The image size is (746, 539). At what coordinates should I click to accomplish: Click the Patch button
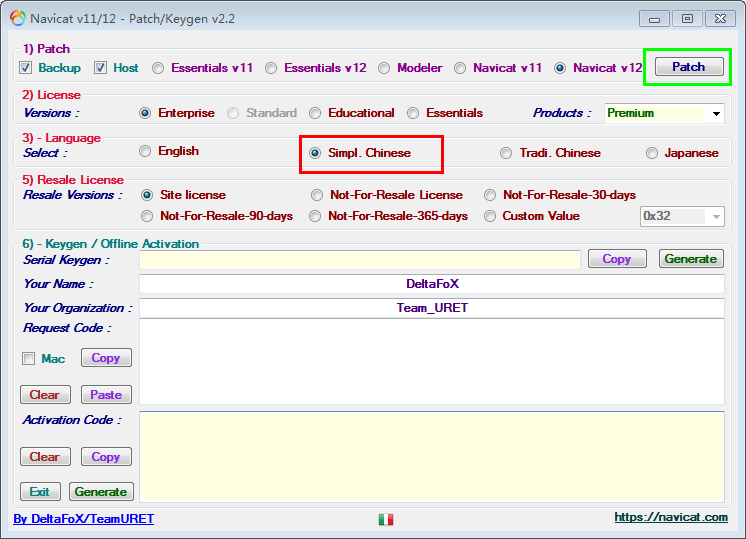689,67
